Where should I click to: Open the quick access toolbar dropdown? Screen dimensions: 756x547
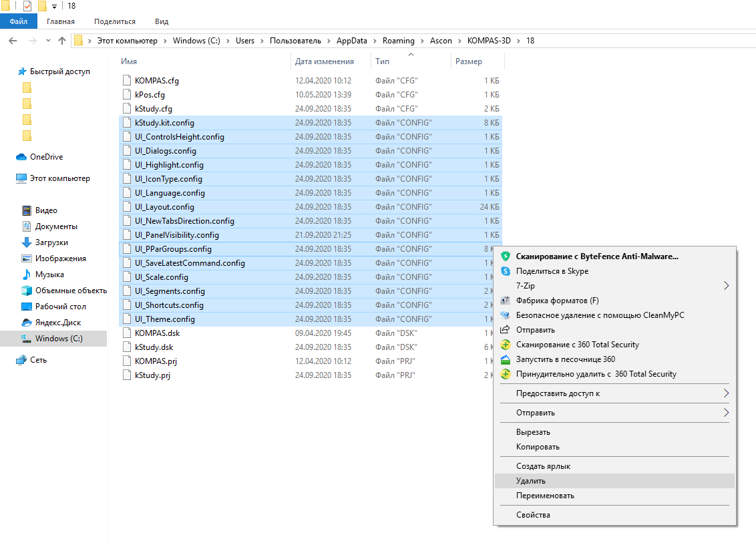(x=55, y=6)
